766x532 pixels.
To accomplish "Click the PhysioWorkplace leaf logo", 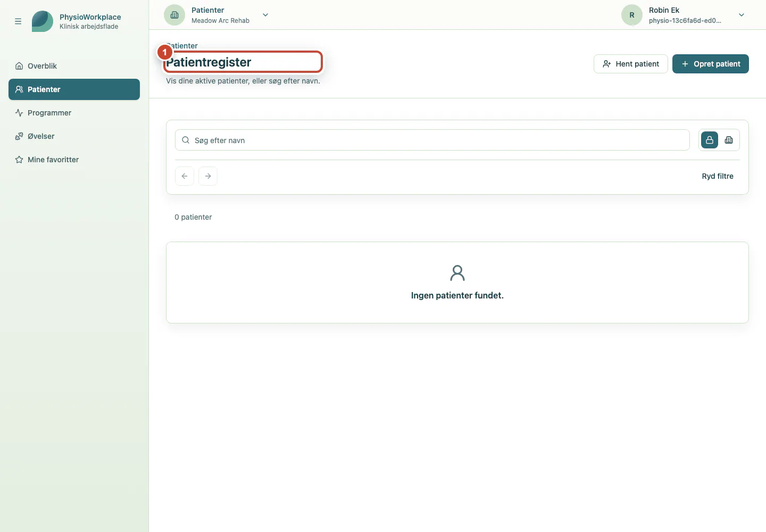I will point(43,21).
